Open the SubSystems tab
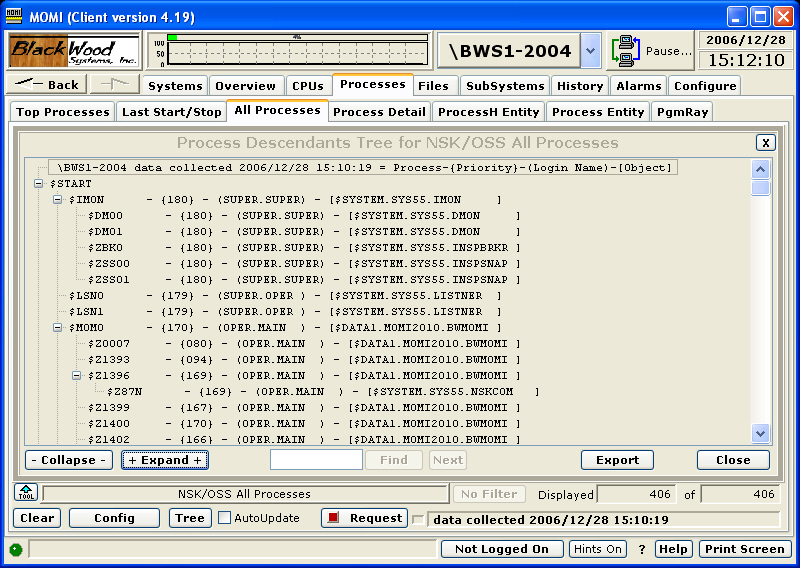The height and width of the screenshot is (568, 800). click(x=505, y=86)
